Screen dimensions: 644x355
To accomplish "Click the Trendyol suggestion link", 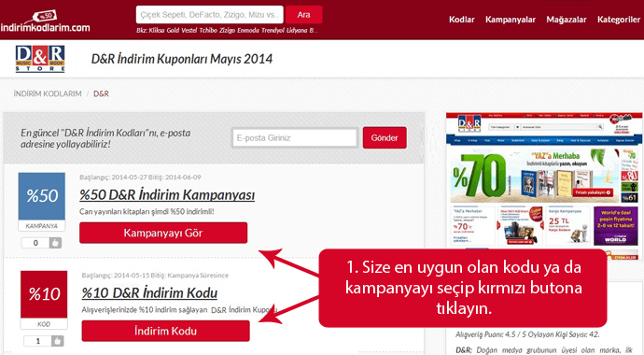I will tap(273, 31).
